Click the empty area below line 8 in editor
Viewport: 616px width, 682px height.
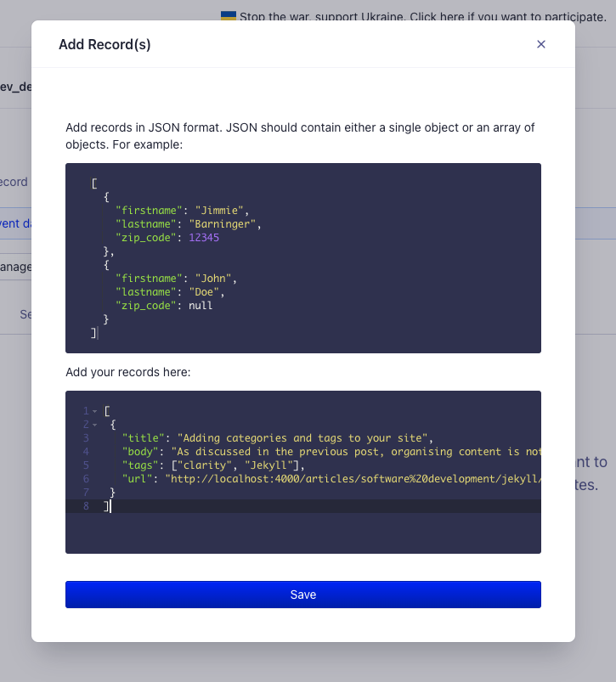[x=303, y=533]
